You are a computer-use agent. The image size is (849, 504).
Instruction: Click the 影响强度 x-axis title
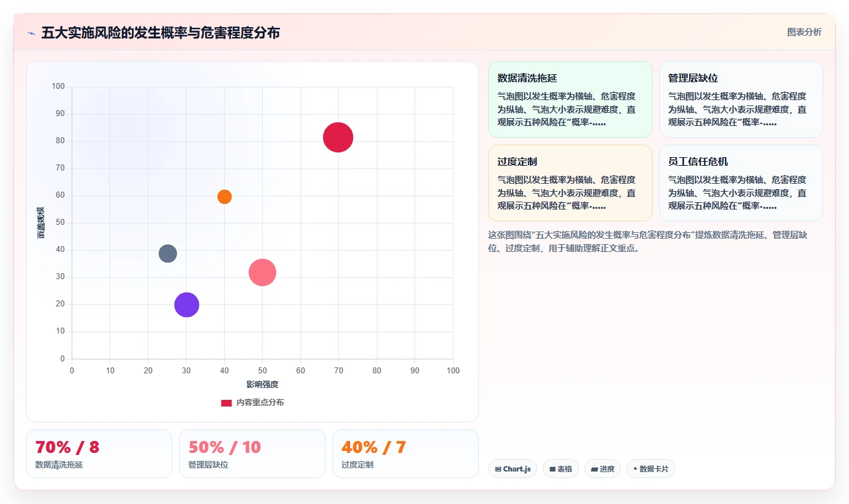tap(262, 385)
